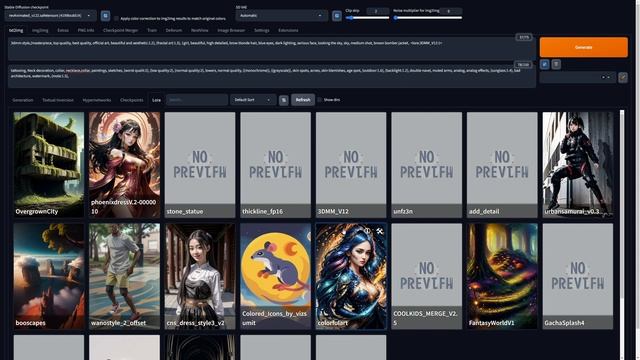Select the phoenixdressV.2 Lora card

point(124,165)
